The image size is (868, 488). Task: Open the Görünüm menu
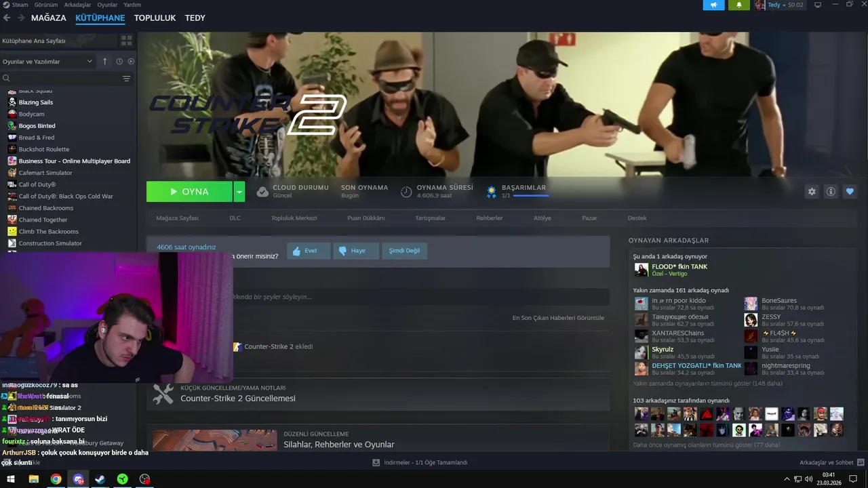point(46,5)
